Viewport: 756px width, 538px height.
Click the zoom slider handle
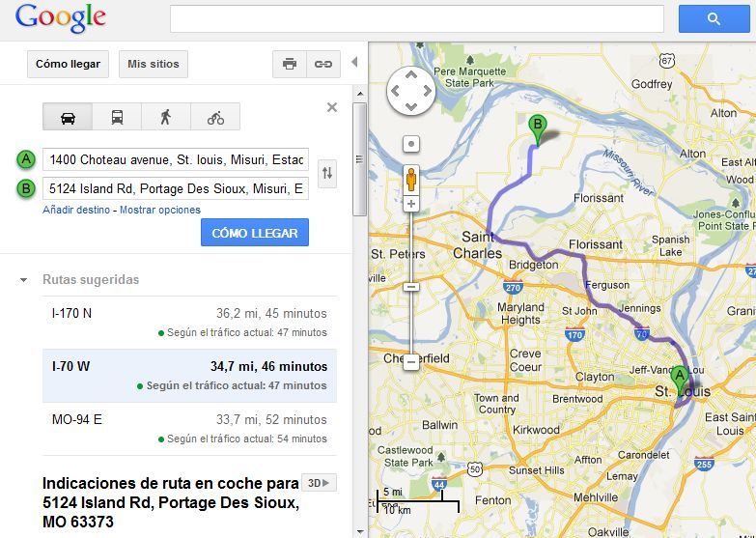pos(411,287)
